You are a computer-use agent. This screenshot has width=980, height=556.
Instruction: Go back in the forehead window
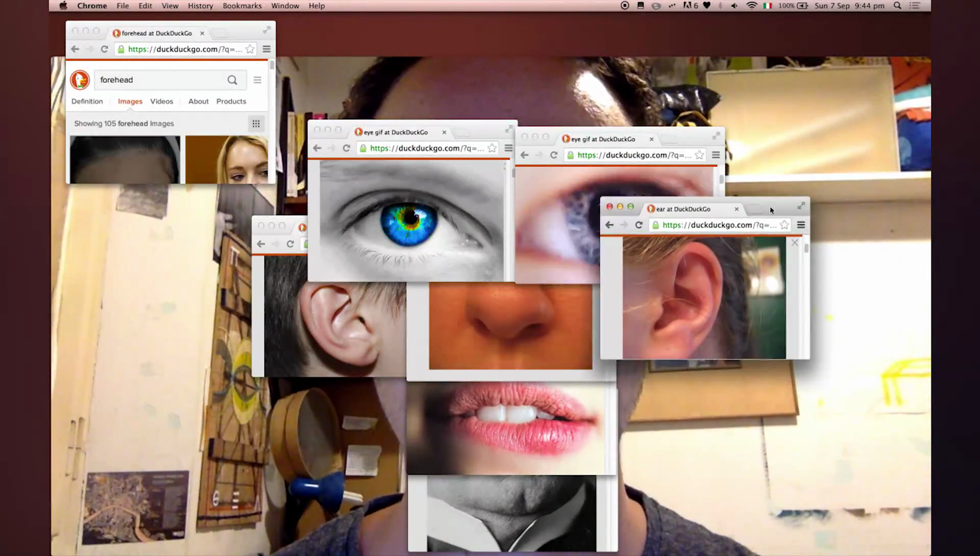pos(76,49)
